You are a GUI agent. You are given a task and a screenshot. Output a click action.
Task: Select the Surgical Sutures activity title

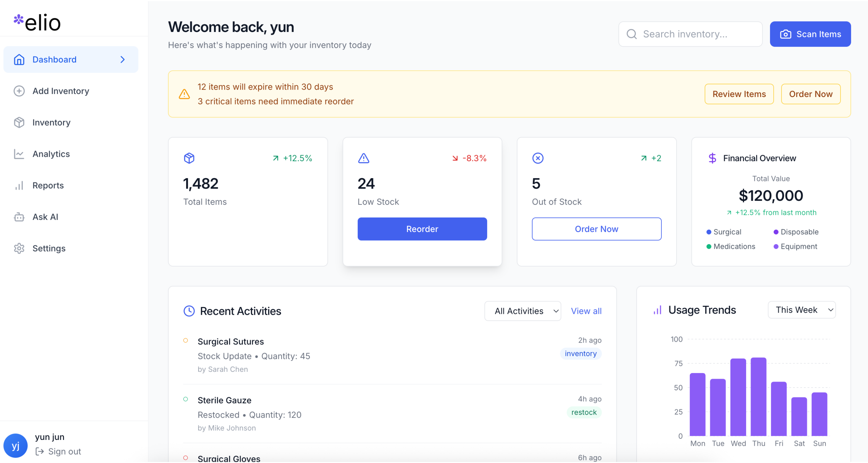pos(231,342)
